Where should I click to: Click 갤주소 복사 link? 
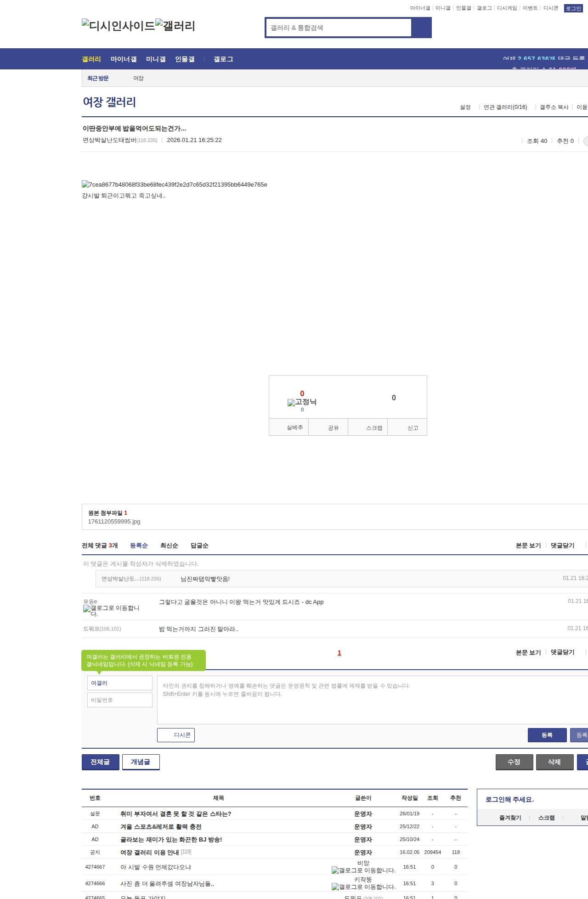pos(554,107)
